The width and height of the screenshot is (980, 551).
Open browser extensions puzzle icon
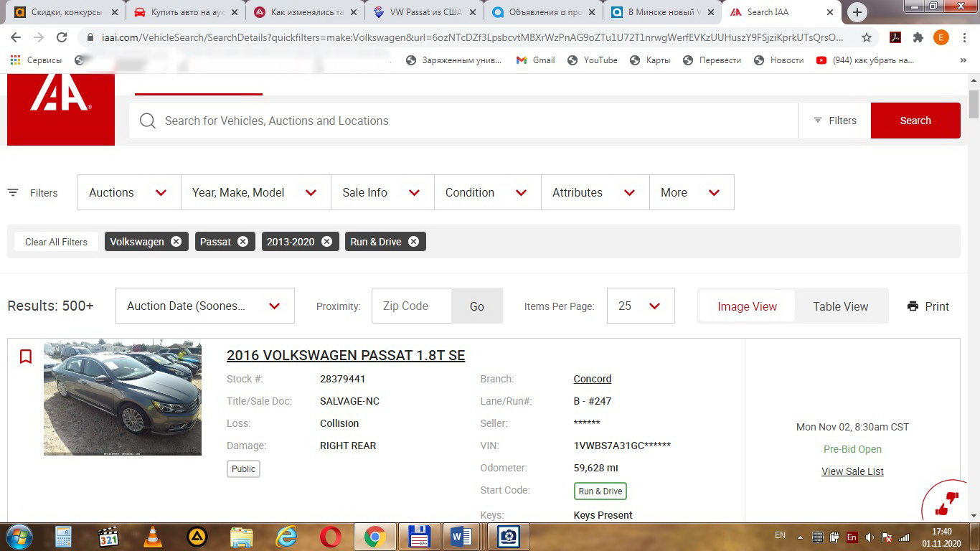pos(918,37)
